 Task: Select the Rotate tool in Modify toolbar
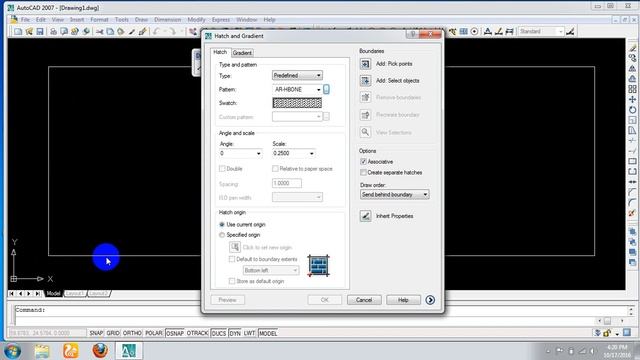click(x=632, y=110)
